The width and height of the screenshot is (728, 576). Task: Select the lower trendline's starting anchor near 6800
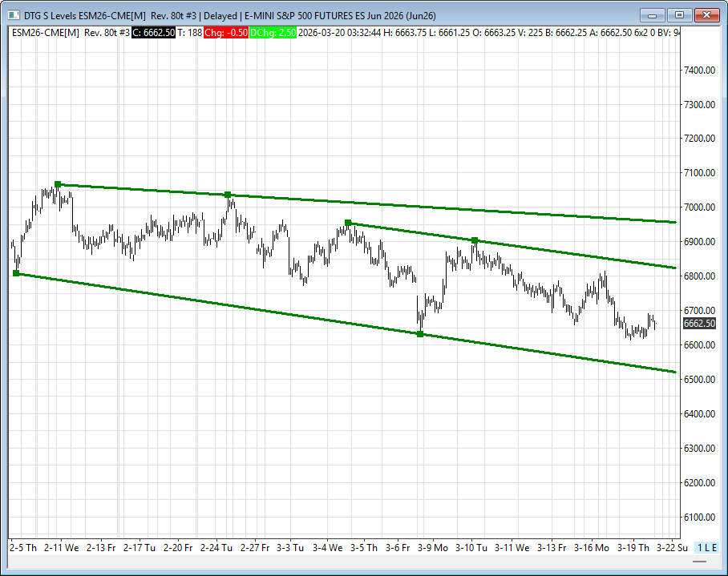pyautogui.click(x=16, y=273)
